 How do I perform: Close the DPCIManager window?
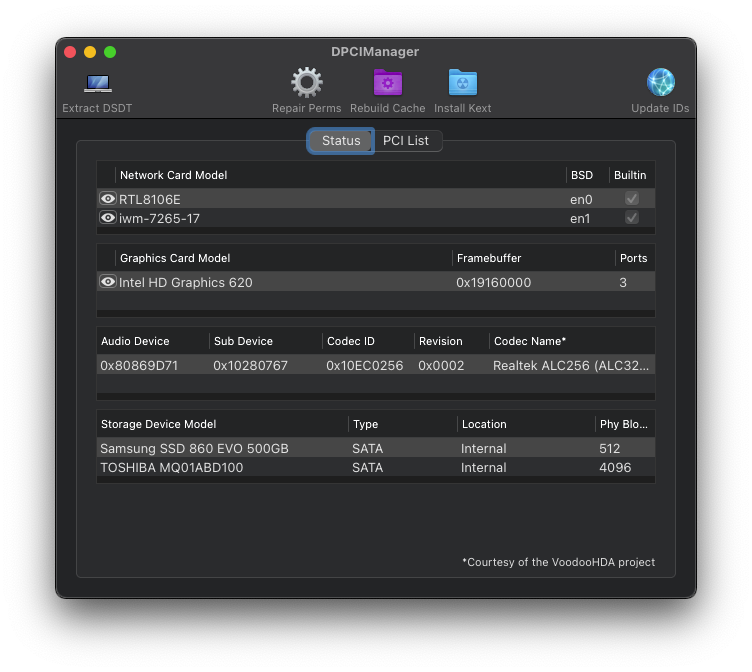pyautogui.click(x=70, y=52)
